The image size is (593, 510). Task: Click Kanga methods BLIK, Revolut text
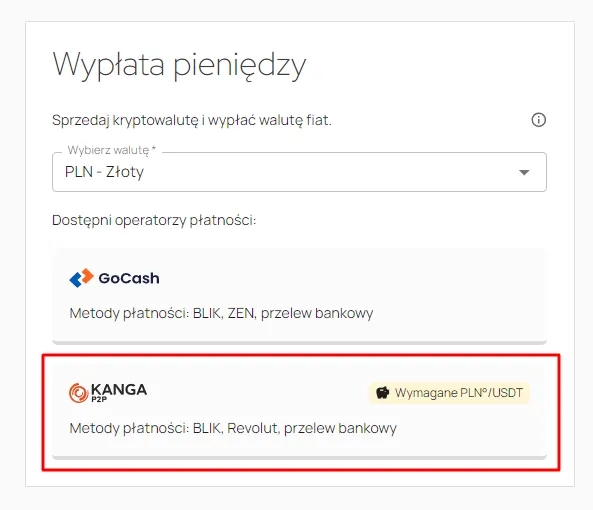pos(233,428)
